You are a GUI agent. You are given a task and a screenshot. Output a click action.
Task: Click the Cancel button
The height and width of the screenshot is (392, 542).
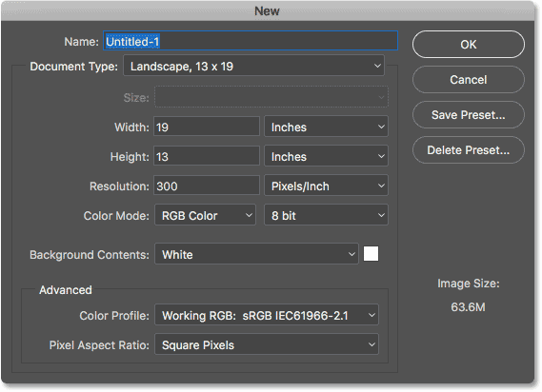(x=468, y=80)
